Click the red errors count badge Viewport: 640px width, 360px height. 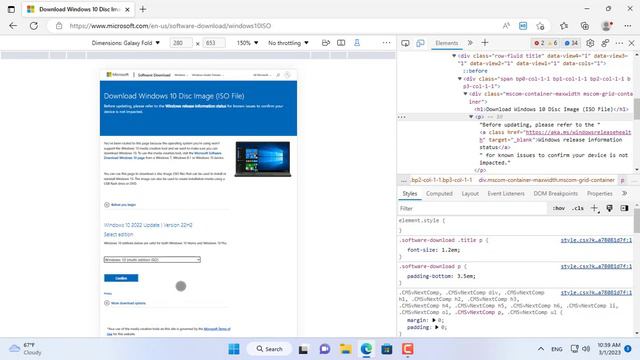tap(539, 43)
